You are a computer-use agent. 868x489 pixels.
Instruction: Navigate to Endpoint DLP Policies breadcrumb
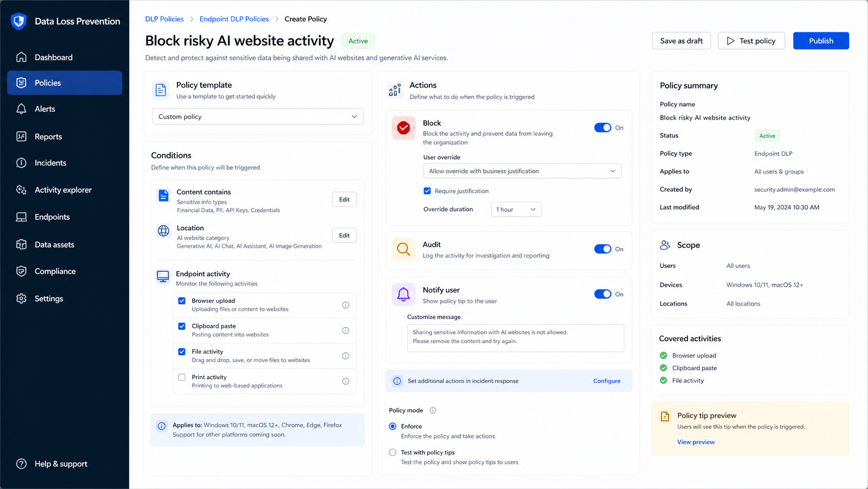coord(234,19)
